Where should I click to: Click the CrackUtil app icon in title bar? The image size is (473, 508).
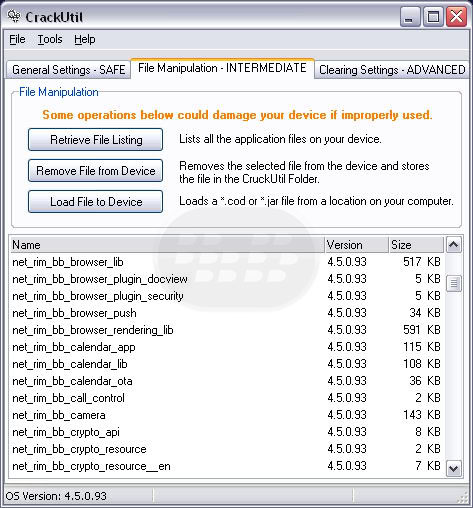coord(14,16)
